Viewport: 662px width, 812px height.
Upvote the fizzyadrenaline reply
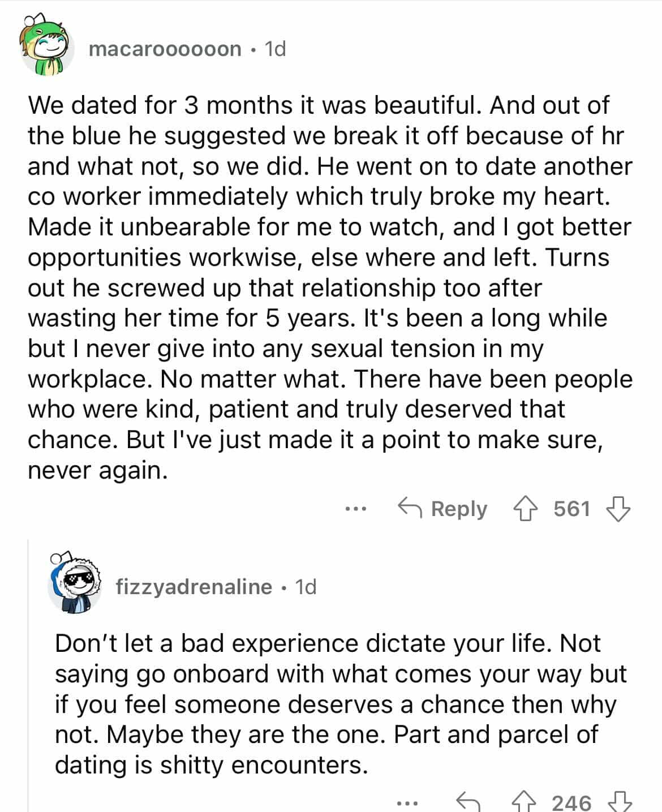[x=523, y=802]
